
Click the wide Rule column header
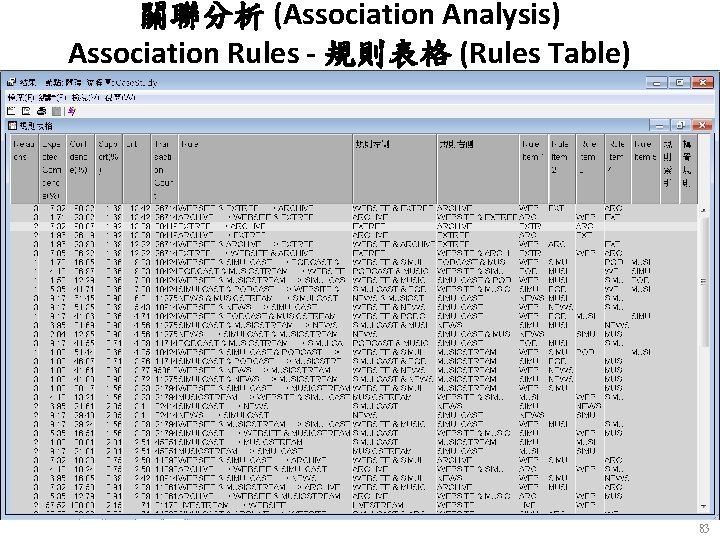tap(265, 169)
